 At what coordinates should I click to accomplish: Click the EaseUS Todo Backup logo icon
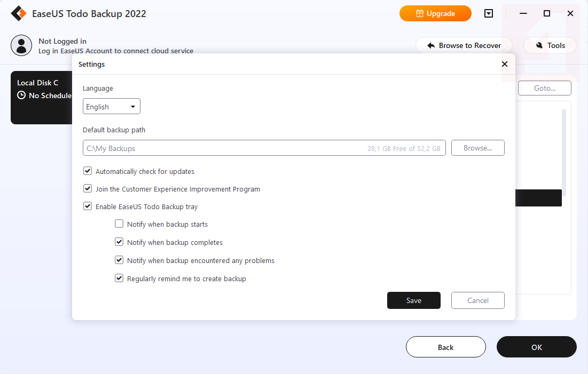click(x=19, y=14)
